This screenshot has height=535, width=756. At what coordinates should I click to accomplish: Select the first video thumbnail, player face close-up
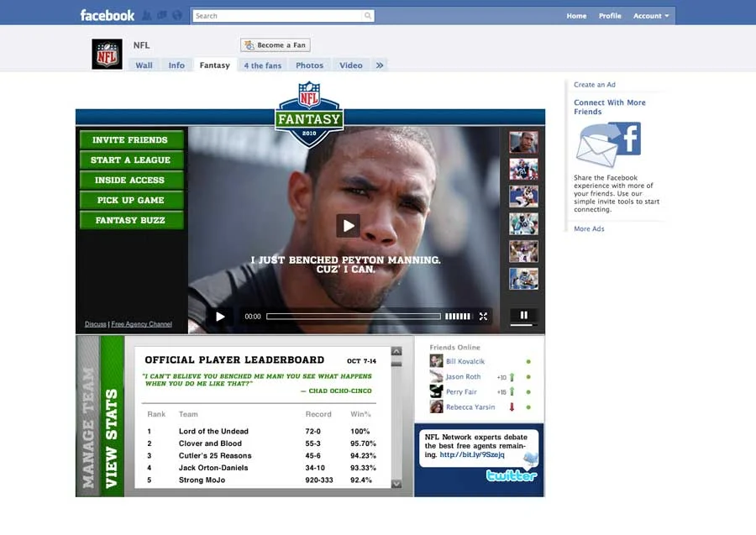[x=523, y=142]
